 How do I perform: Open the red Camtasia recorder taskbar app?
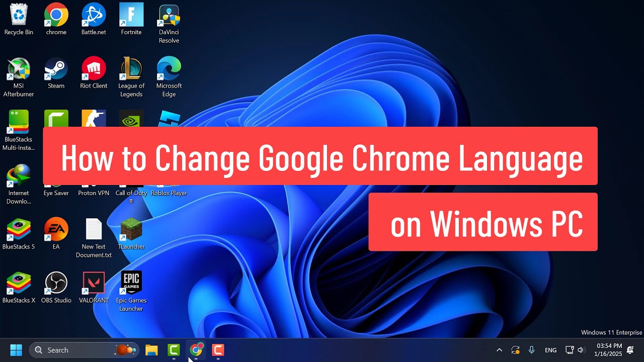[x=218, y=350]
